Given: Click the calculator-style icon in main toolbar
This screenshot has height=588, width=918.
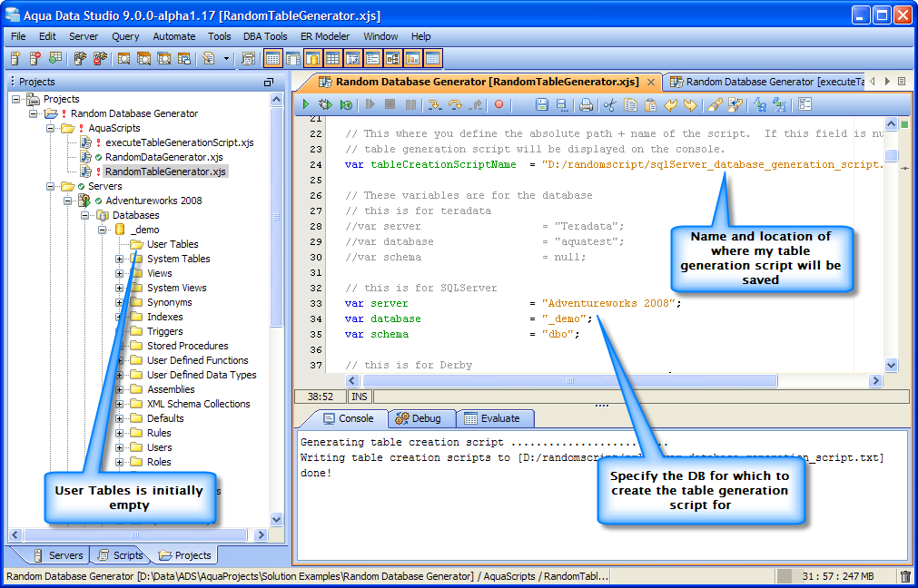Looking at the screenshot, I should point(248,58).
